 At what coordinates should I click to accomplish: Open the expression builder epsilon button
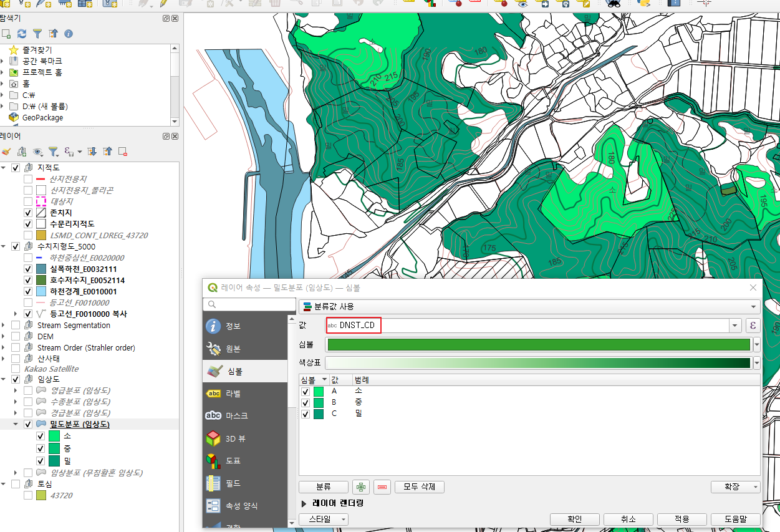pos(753,326)
